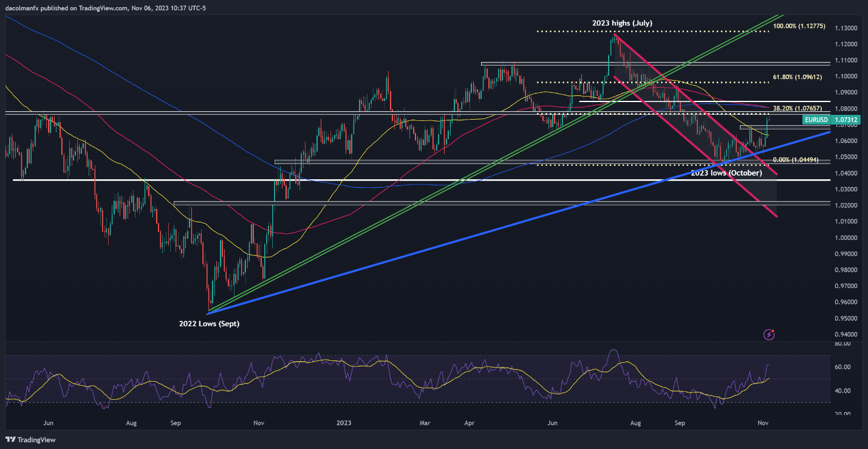Click the dacolmanfx published header text

coord(104,8)
